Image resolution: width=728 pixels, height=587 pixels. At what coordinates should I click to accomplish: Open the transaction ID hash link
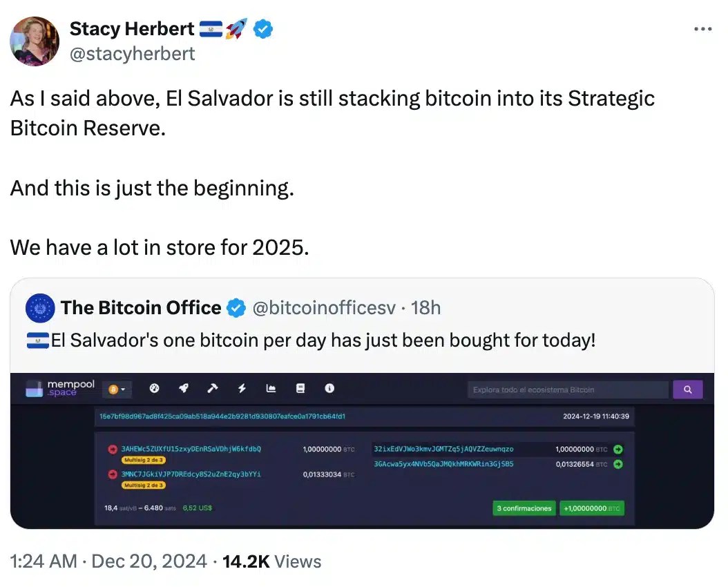224,416
